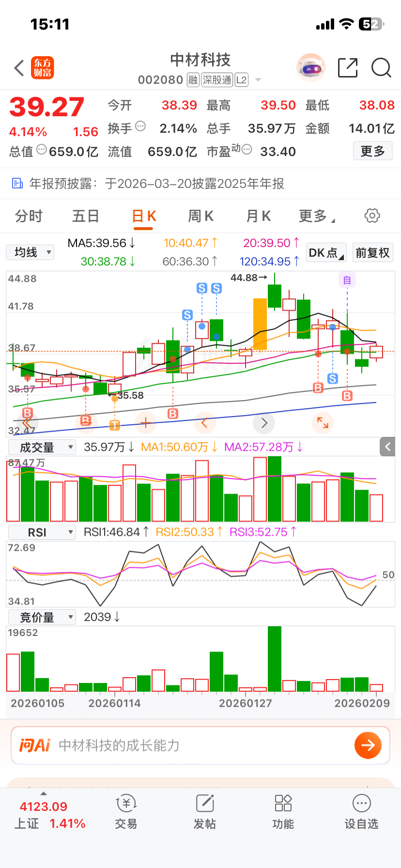This screenshot has height=868, width=401.
Task: Tap the orange MA10 40.47 value
Action: (x=190, y=243)
